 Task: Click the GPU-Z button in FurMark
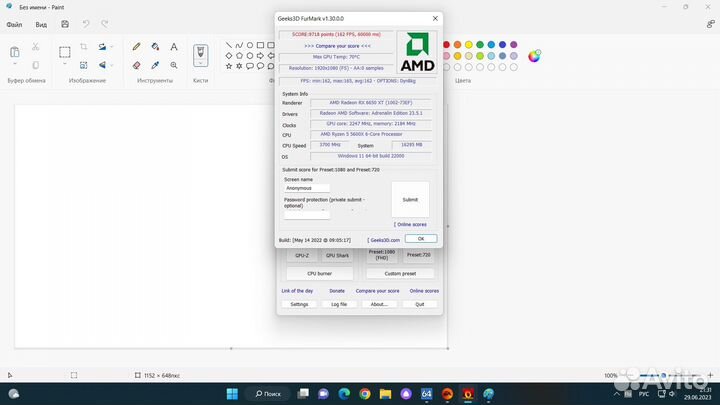[x=302, y=255]
